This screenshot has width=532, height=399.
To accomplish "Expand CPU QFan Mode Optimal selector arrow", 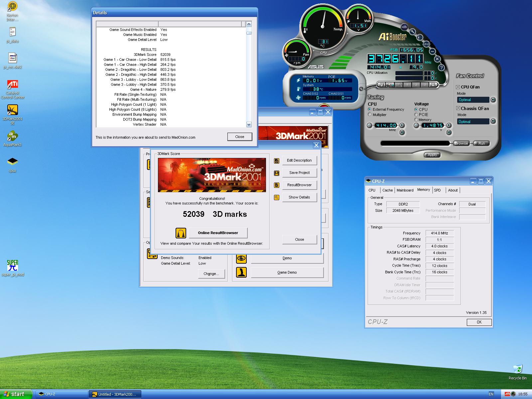I will [493, 100].
